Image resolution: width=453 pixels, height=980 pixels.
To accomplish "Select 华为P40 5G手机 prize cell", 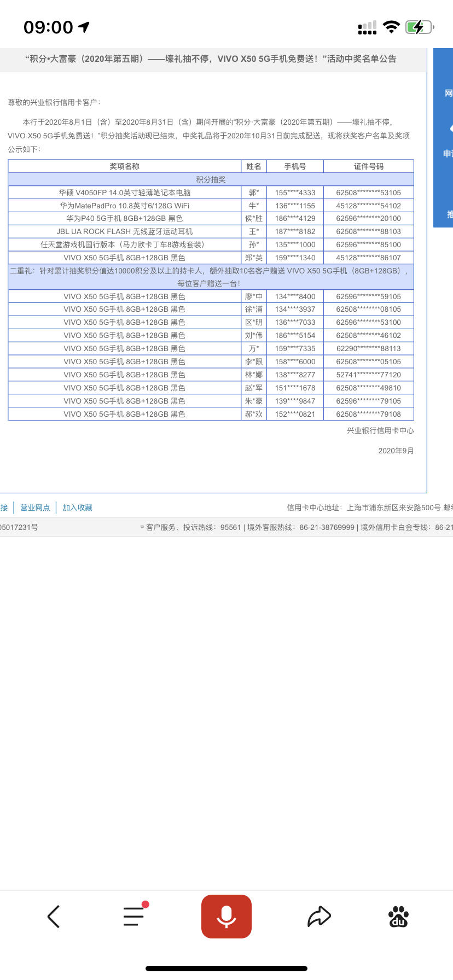I will coord(125,218).
